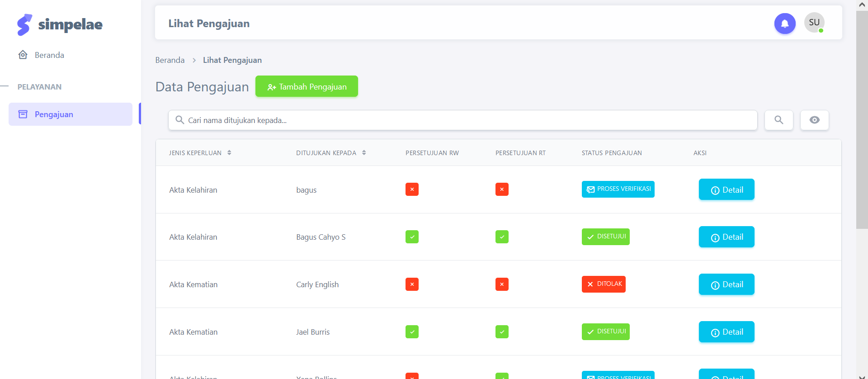Click green RW approval icon for Jael Burris
Viewport: 868px width, 379px height.
(x=412, y=332)
